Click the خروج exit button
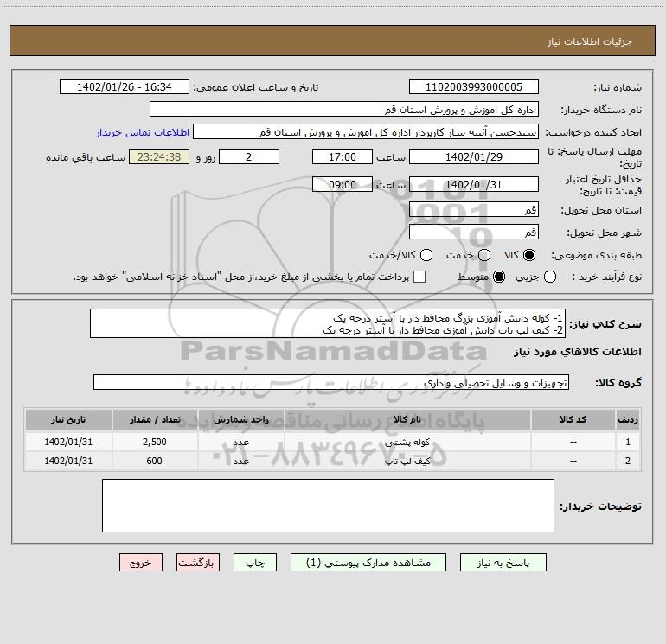The width and height of the screenshot is (666, 644). [x=141, y=563]
